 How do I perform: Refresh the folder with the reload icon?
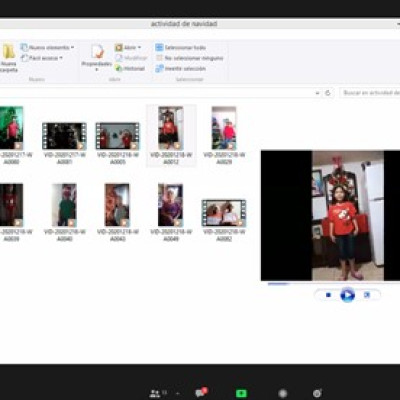point(328,93)
